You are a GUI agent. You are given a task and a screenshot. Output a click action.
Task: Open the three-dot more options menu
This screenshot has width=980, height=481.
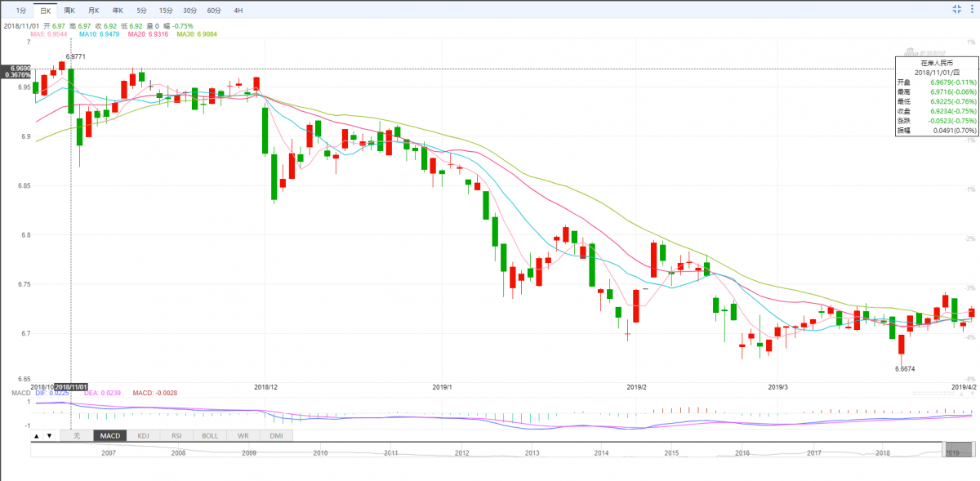(x=972, y=10)
